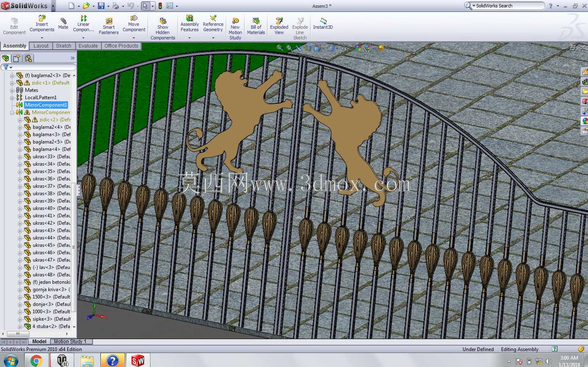This screenshot has height=367, width=588.
Task: Switch to the Sketch tab
Action: [x=64, y=46]
